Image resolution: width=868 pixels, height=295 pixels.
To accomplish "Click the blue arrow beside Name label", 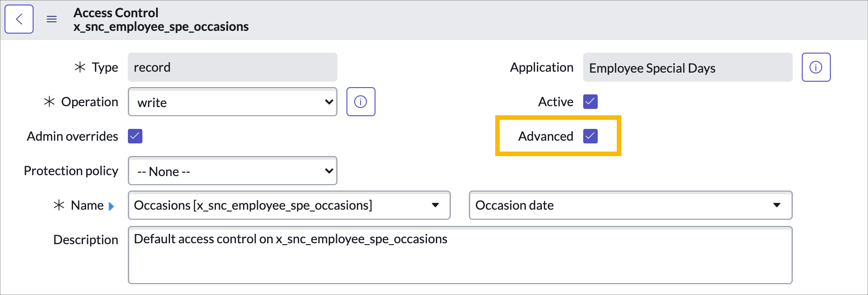I will 112,206.
